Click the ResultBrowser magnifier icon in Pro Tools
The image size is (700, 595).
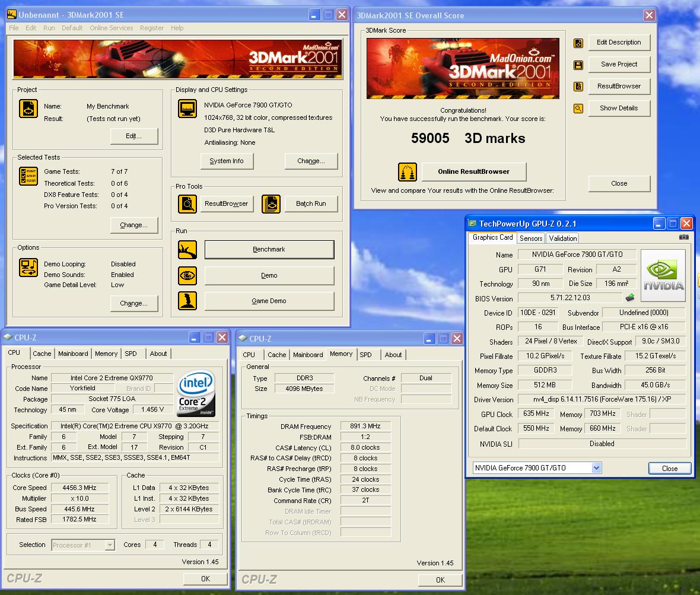187,204
